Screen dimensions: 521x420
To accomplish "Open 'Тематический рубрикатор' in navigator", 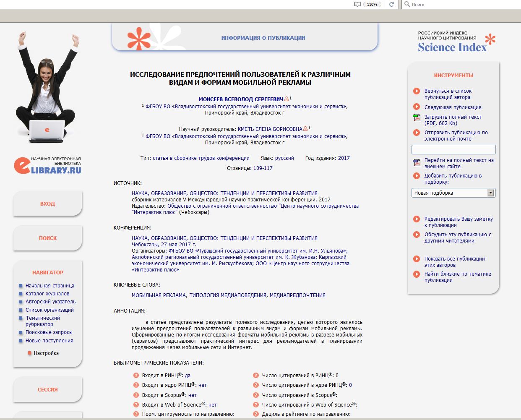I will (x=43, y=321).
